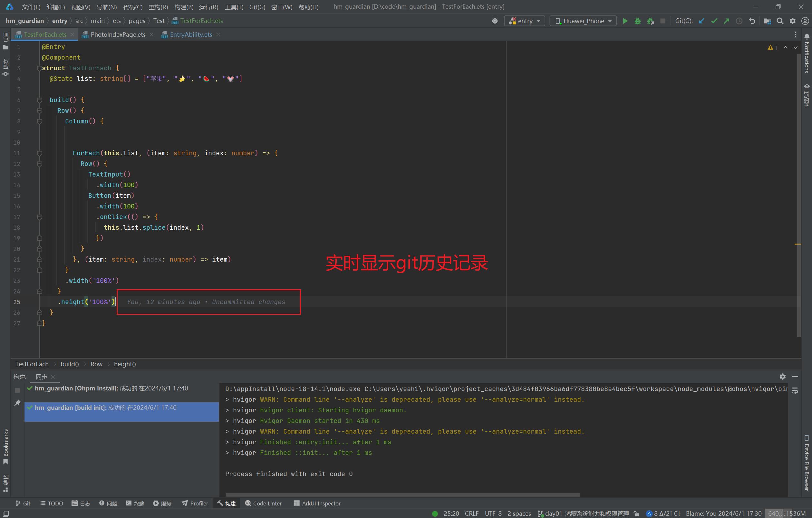Open Search Everywhere magnifier icon

[x=780, y=21]
